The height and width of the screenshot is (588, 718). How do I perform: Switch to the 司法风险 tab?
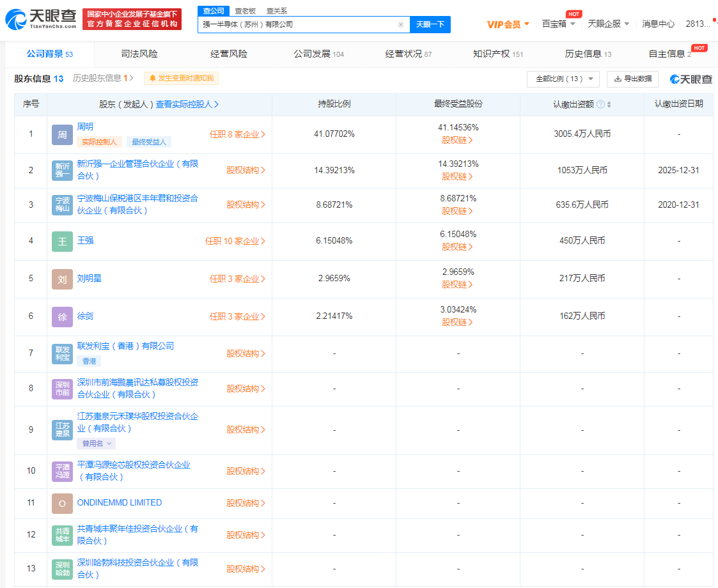(x=139, y=54)
